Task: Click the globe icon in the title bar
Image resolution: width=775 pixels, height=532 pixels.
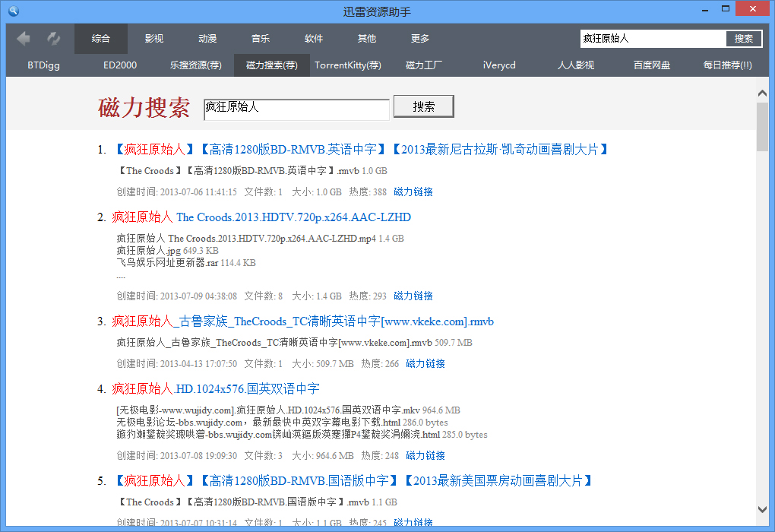Action: click(12, 10)
